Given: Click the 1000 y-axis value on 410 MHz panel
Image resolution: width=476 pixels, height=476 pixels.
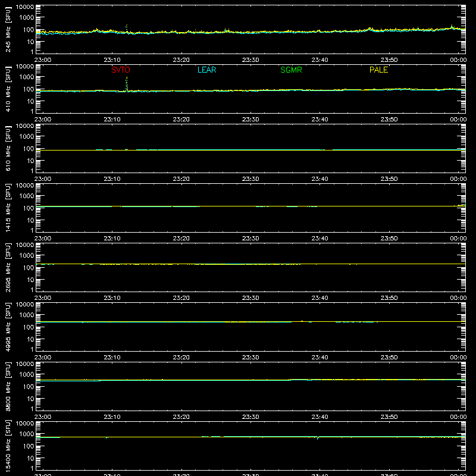Looking at the screenshot, I should (x=26, y=77).
